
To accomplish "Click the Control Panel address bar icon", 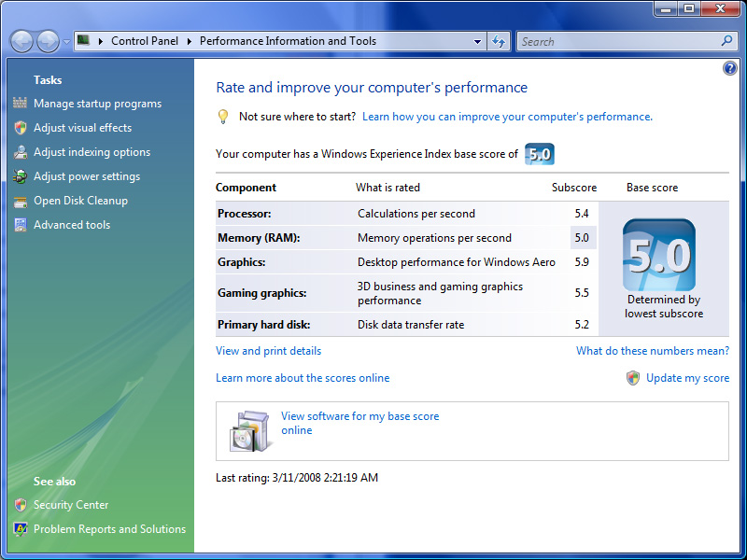I will point(83,40).
